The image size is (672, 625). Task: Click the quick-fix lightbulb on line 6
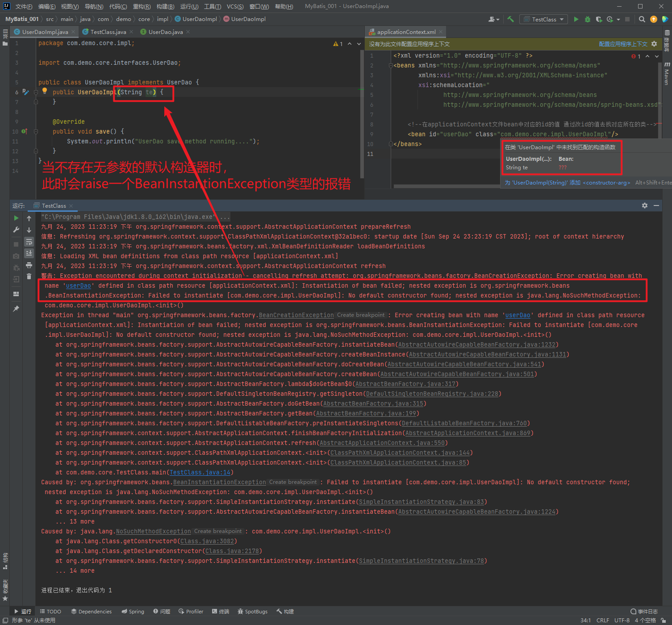tap(45, 91)
